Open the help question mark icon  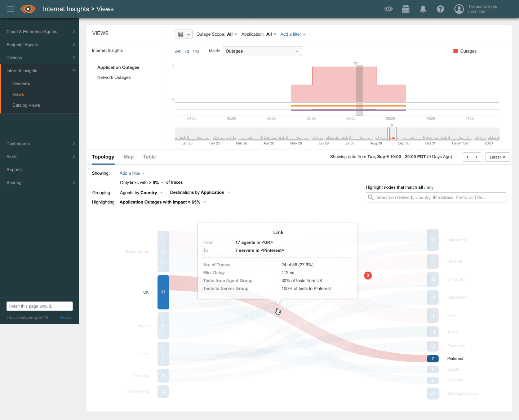[440, 9]
